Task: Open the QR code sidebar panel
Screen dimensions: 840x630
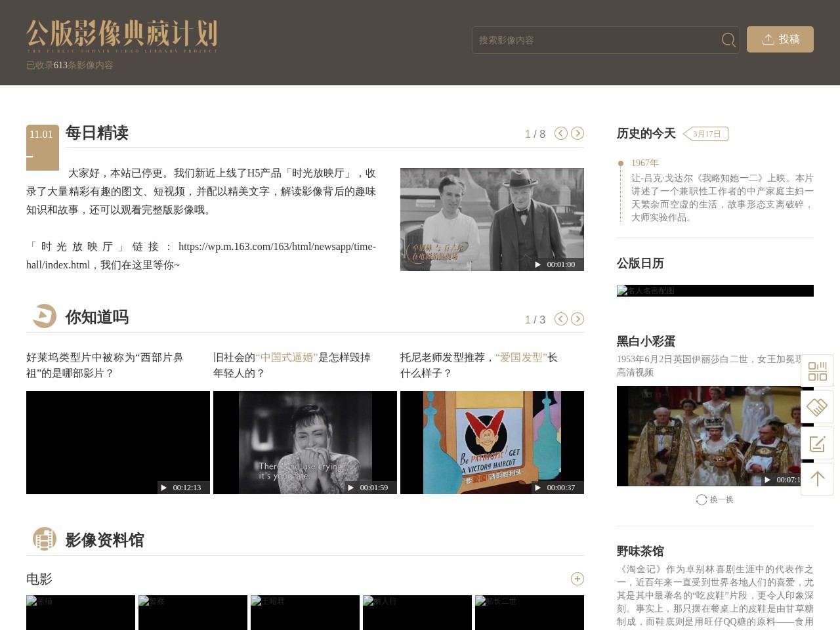Action: click(817, 371)
